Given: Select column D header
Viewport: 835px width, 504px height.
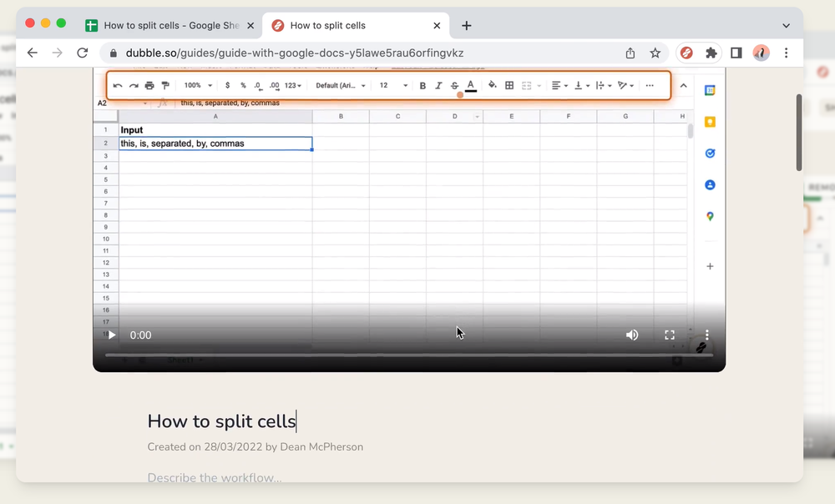Looking at the screenshot, I should tap(454, 116).
